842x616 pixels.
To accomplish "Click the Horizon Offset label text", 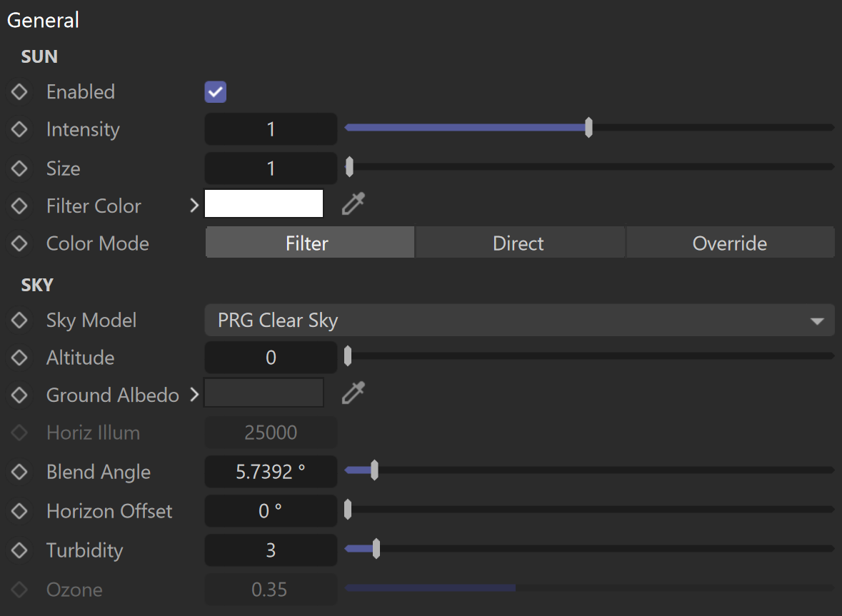I will pyautogui.click(x=109, y=511).
